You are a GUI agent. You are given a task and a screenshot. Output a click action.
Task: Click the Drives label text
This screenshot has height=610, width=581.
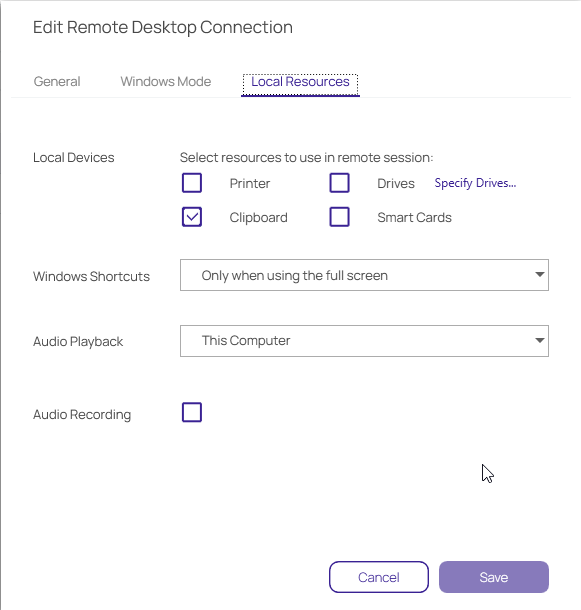396,183
